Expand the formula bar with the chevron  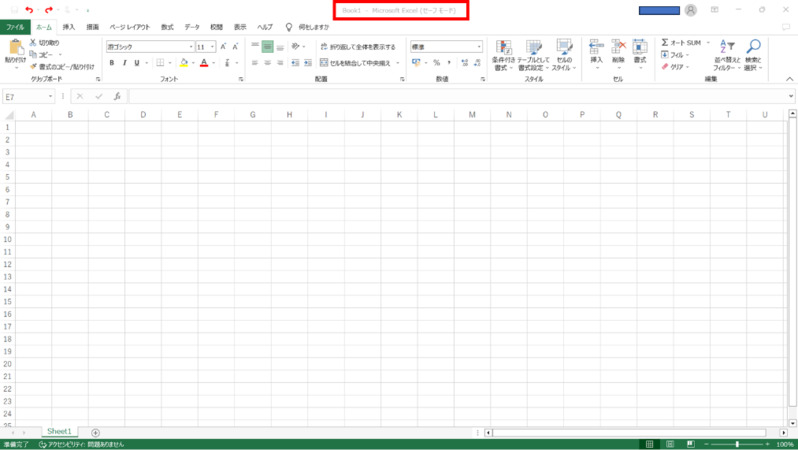(x=790, y=96)
